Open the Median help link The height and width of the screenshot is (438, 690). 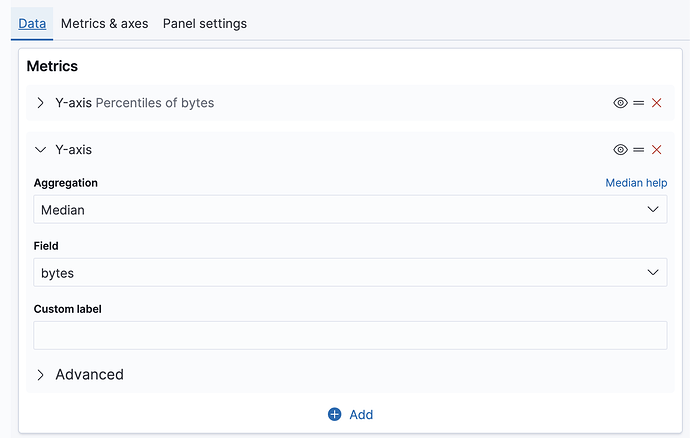coord(636,183)
